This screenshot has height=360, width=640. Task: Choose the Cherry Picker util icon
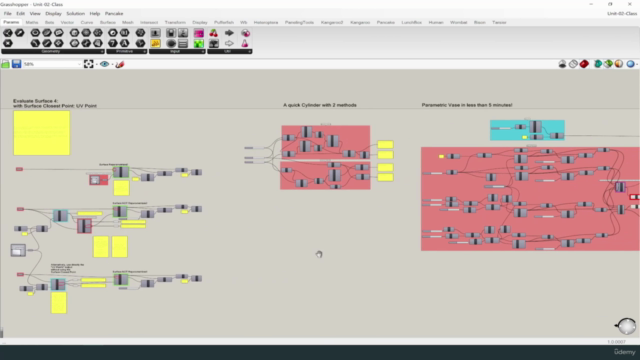click(x=213, y=33)
